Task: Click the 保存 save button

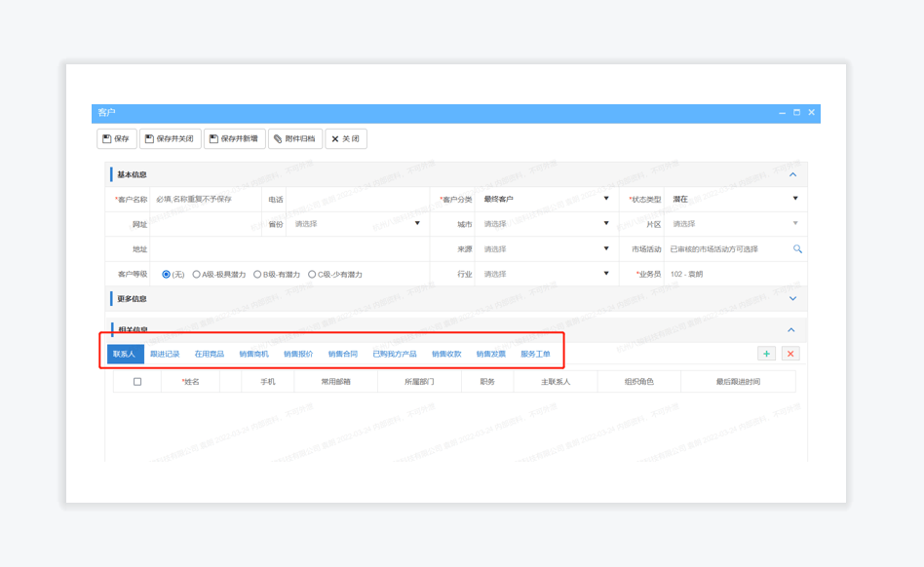Action: 116,139
